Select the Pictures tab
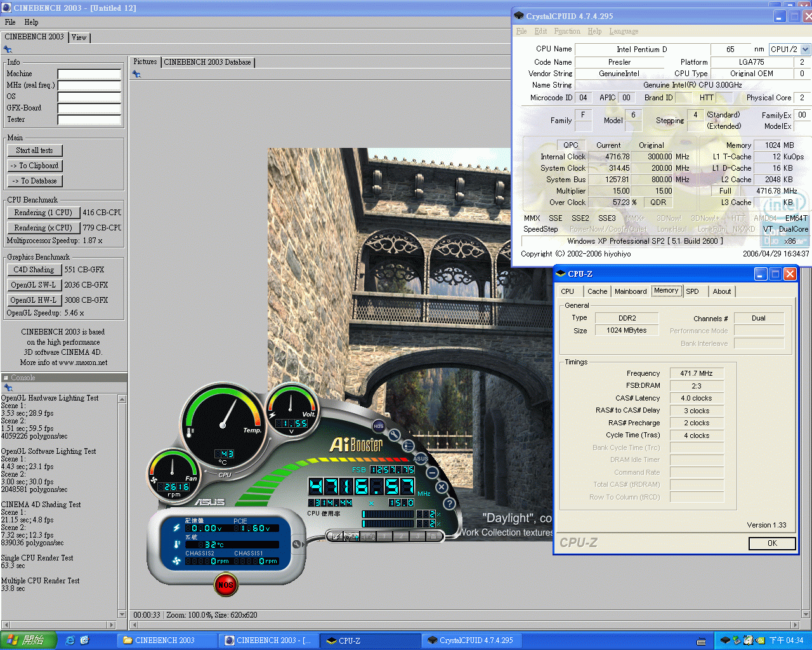812x650 pixels. [x=145, y=62]
